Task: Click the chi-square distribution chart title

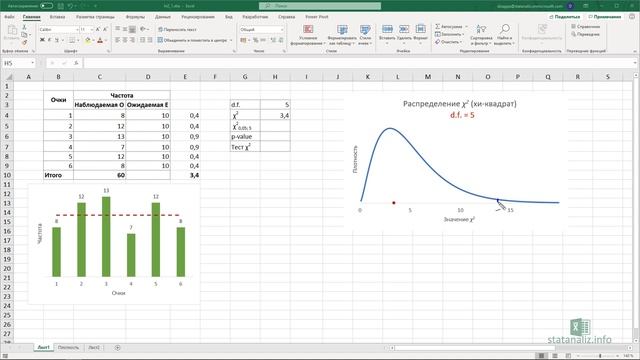Action: pyautogui.click(x=460, y=104)
